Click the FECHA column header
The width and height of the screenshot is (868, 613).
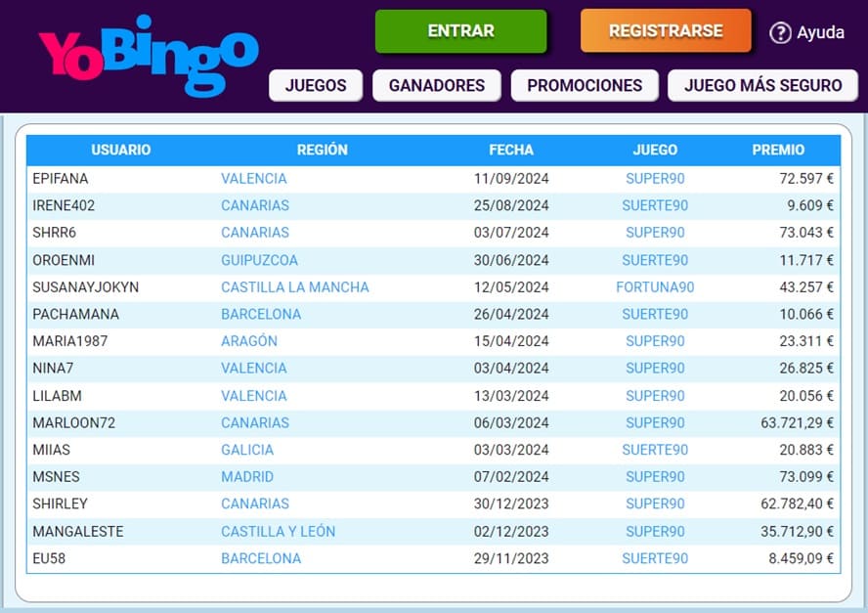click(511, 150)
